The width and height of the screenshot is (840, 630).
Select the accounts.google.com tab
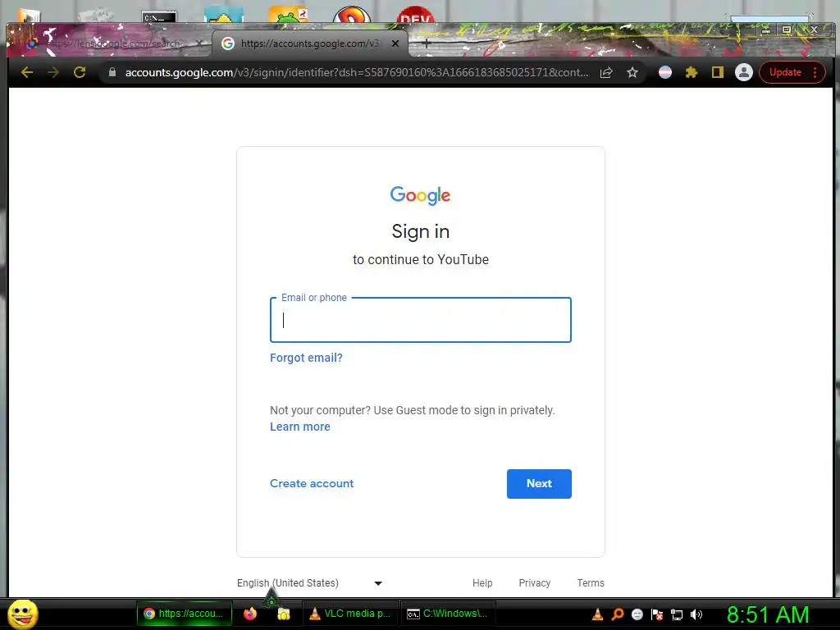[309, 43]
